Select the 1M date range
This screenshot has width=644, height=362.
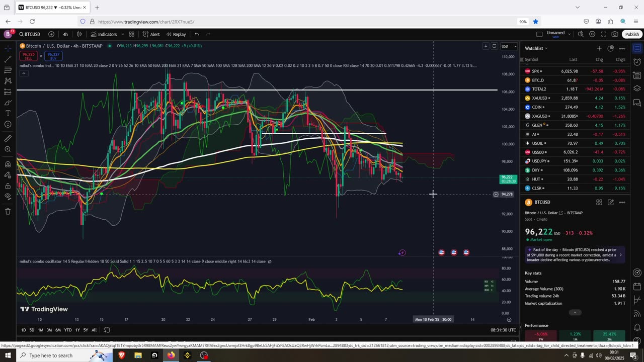pos(41,330)
